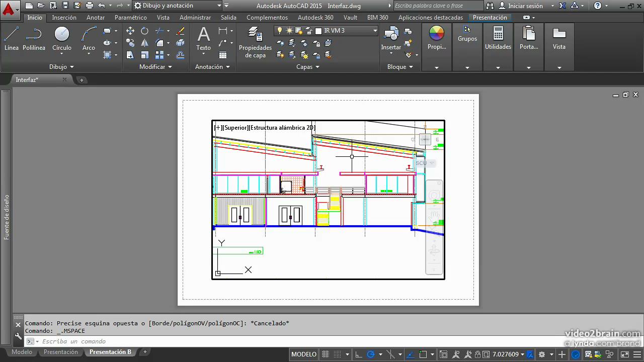Click the Copy objects icon
644x362 pixels.
[130, 43]
